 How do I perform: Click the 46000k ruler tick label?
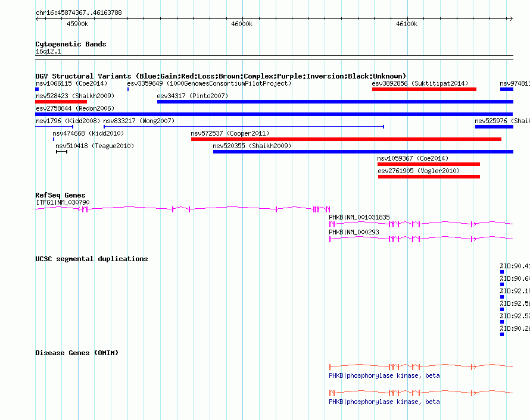[x=242, y=24]
